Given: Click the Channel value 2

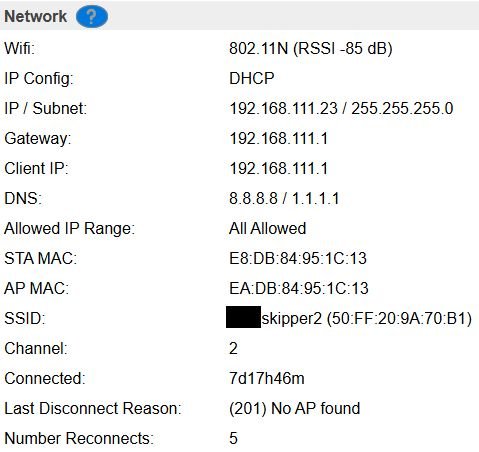Looking at the screenshot, I should [x=233, y=348].
